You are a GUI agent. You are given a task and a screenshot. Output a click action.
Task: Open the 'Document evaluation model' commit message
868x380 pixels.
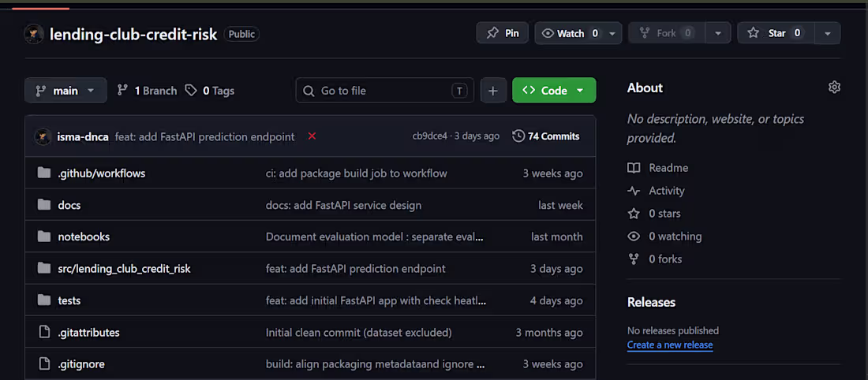tap(375, 237)
